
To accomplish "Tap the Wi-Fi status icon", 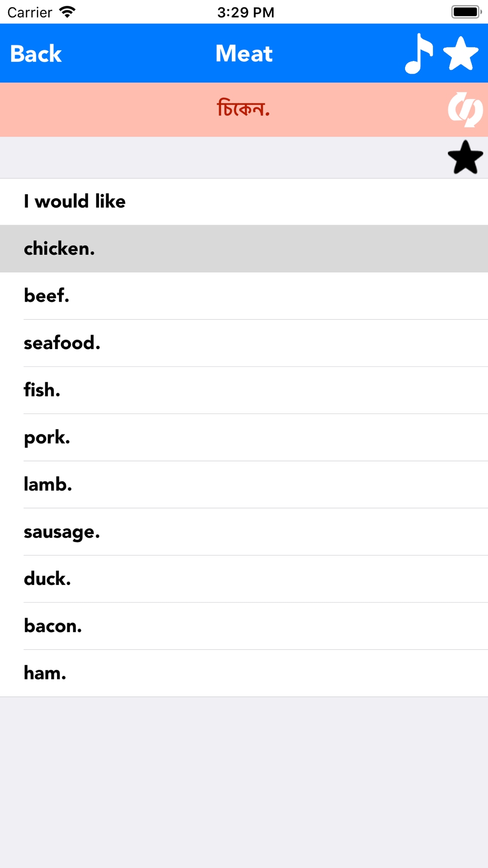I will click(67, 12).
